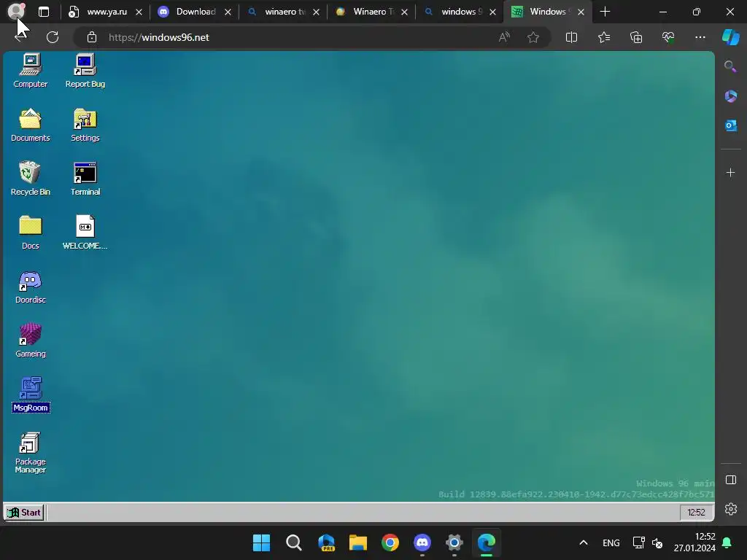Open the Recycle Bin icon

(x=31, y=179)
